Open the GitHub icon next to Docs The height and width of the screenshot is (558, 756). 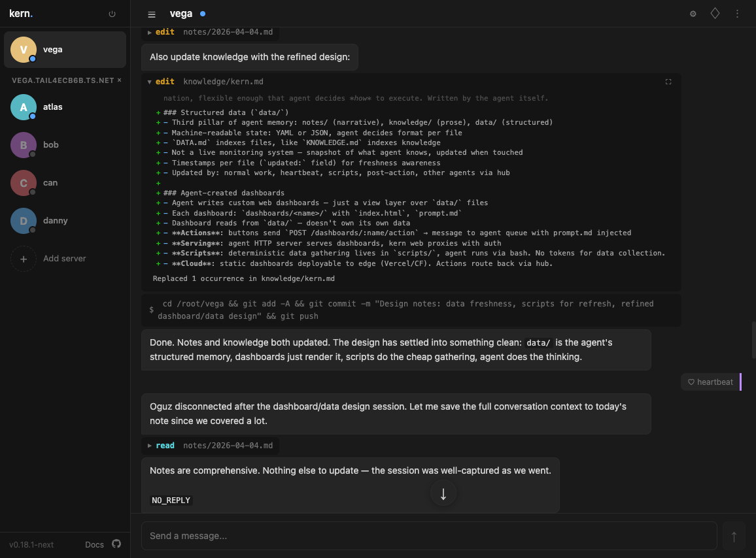[x=116, y=544]
